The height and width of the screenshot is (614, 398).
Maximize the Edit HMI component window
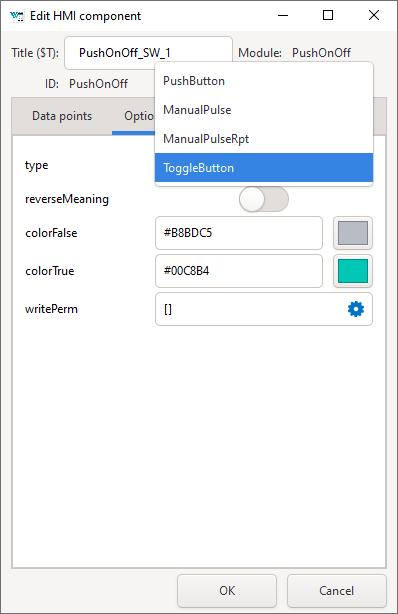pyautogui.click(x=328, y=16)
